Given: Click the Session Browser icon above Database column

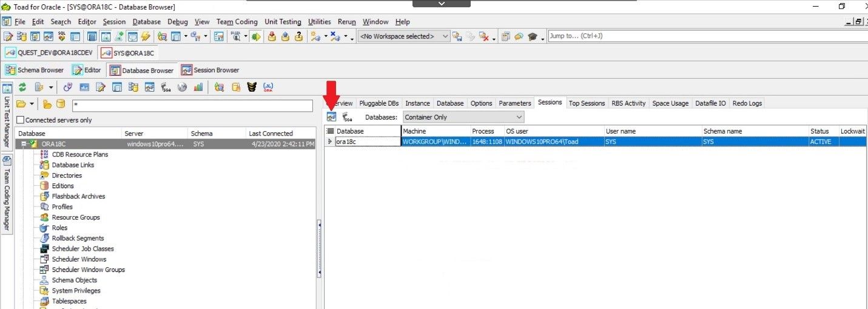Looking at the screenshot, I should [331, 117].
